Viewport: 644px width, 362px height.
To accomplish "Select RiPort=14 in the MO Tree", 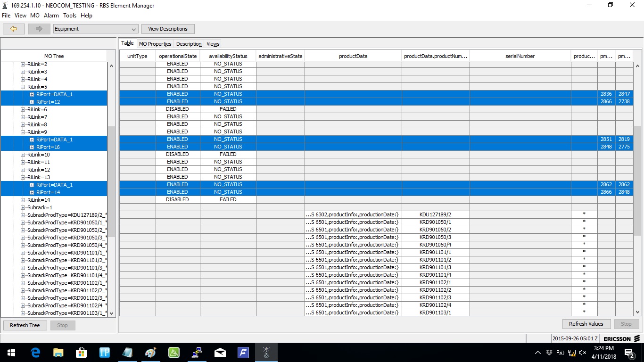I will point(48,192).
